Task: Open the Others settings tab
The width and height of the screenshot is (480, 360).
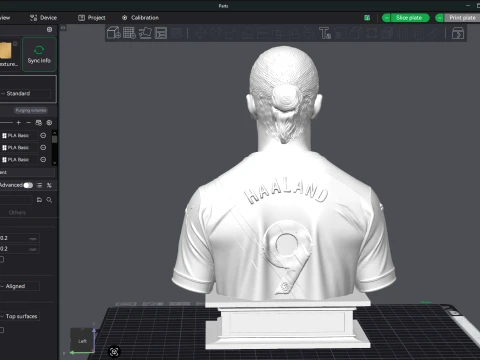Action: pyautogui.click(x=17, y=212)
